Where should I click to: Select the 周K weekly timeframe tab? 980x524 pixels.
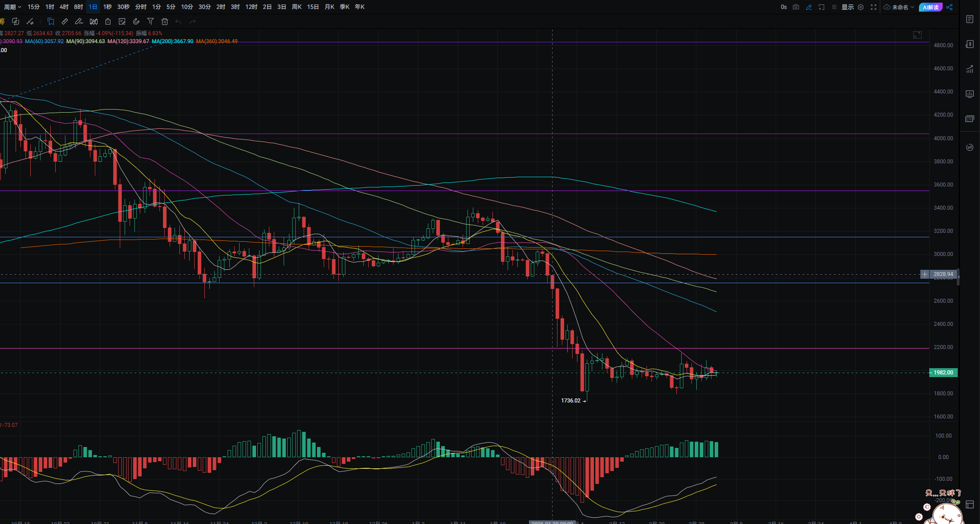coord(297,7)
